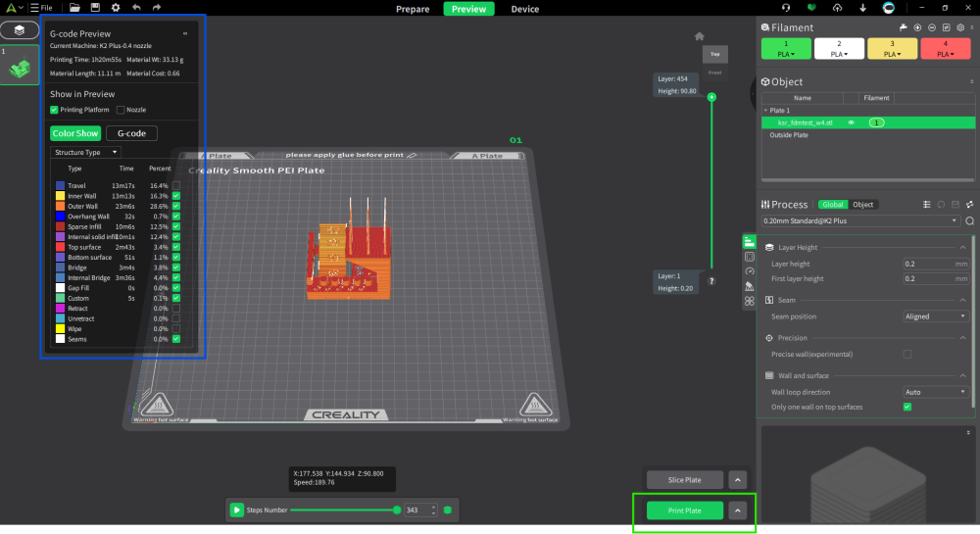Click the green hexagon icon beside step number

[x=448, y=510]
